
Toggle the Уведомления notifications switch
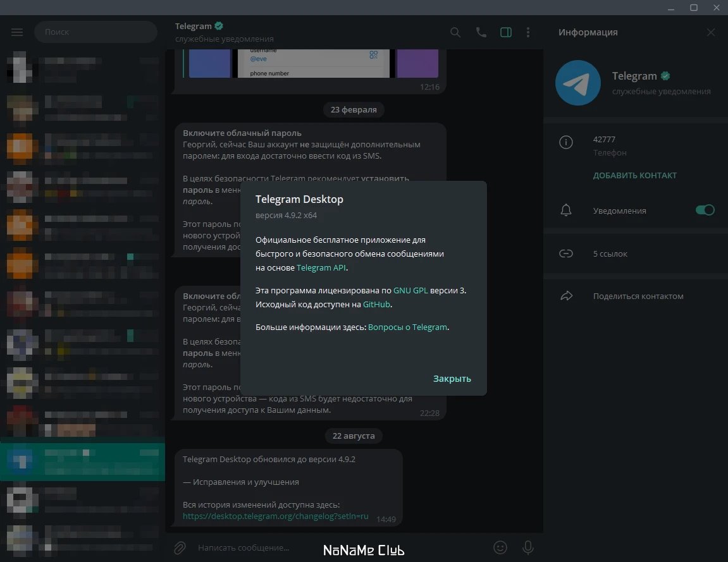click(x=705, y=211)
